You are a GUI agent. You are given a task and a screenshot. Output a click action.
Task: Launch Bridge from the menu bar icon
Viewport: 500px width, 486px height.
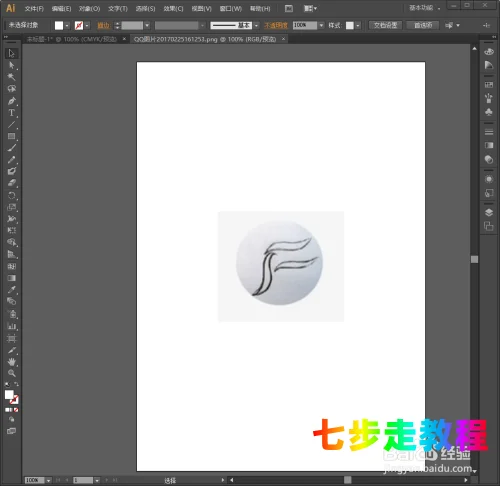pyautogui.click(x=289, y=9)
